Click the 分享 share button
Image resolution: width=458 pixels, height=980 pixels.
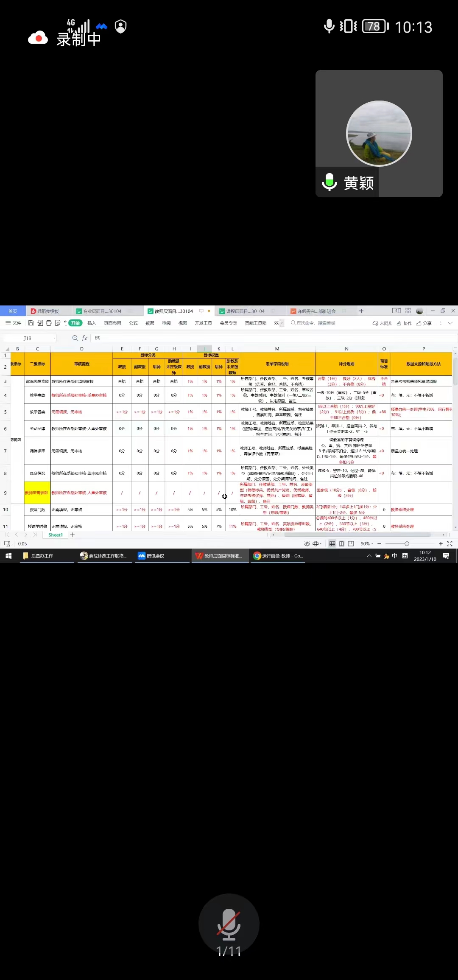pos(424,323)
